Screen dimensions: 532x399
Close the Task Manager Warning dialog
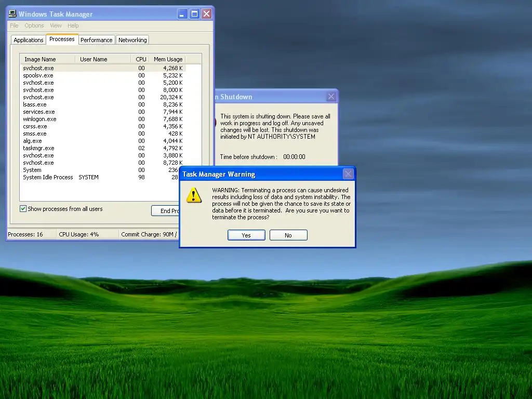(x=348, y=174)
